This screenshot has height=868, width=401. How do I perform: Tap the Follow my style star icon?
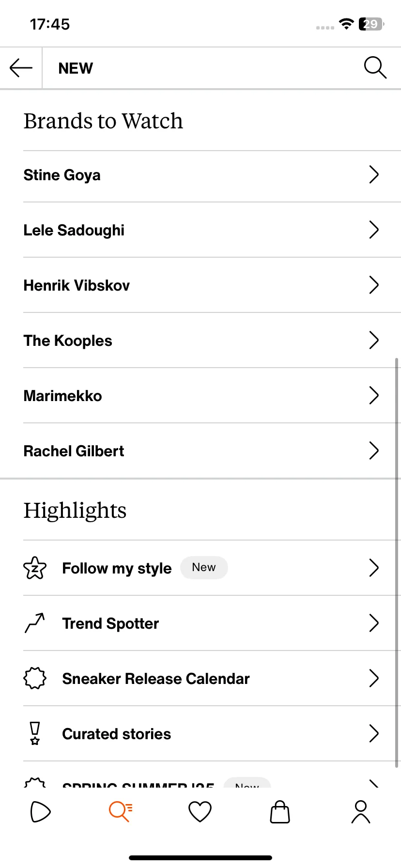click(x=35, y=568)
